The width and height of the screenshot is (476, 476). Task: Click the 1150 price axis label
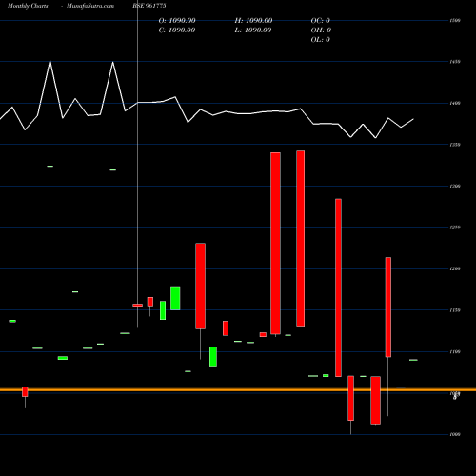pos(455,310)
